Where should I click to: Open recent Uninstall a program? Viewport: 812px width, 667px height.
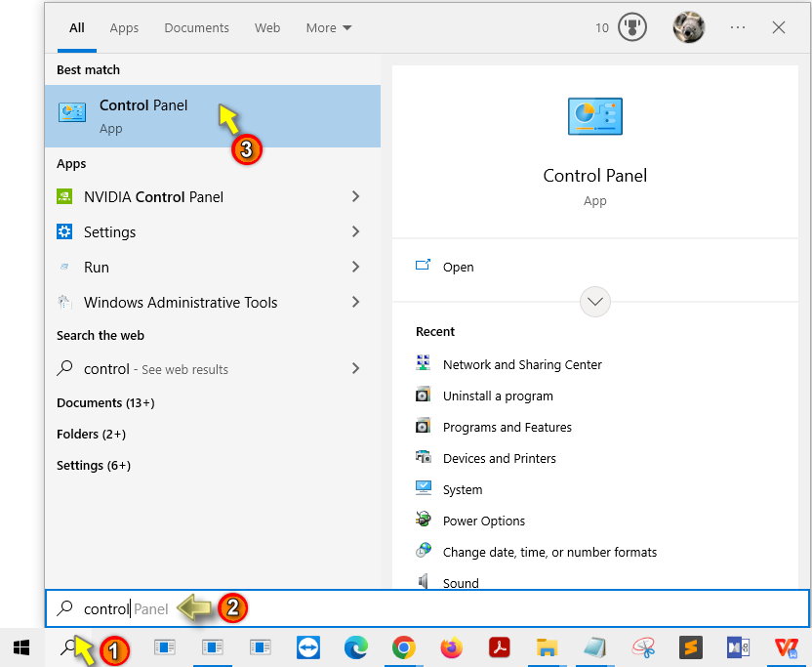pyautogui.click(x=498, y=396)
